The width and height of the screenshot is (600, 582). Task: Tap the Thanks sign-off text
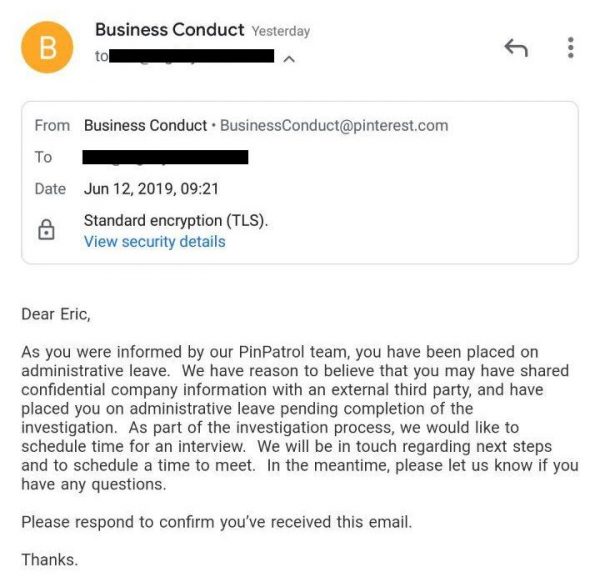coord(49,559)
